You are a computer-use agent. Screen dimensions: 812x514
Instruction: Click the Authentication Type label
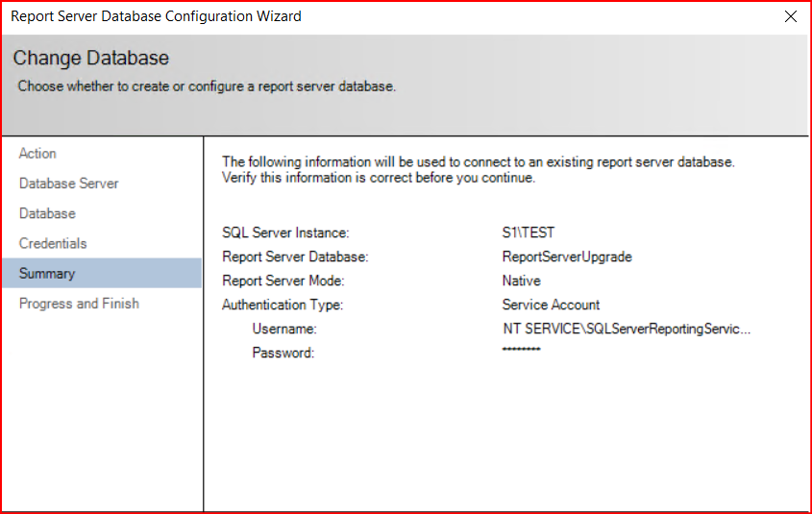click(283, 305)
